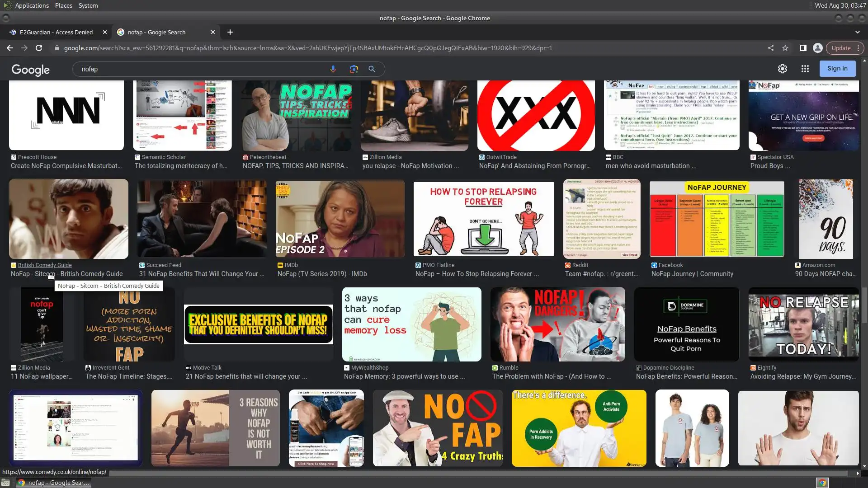Open Chrome three-dot menu
This screenshot has width=868, height=488.
pos(858,48)
